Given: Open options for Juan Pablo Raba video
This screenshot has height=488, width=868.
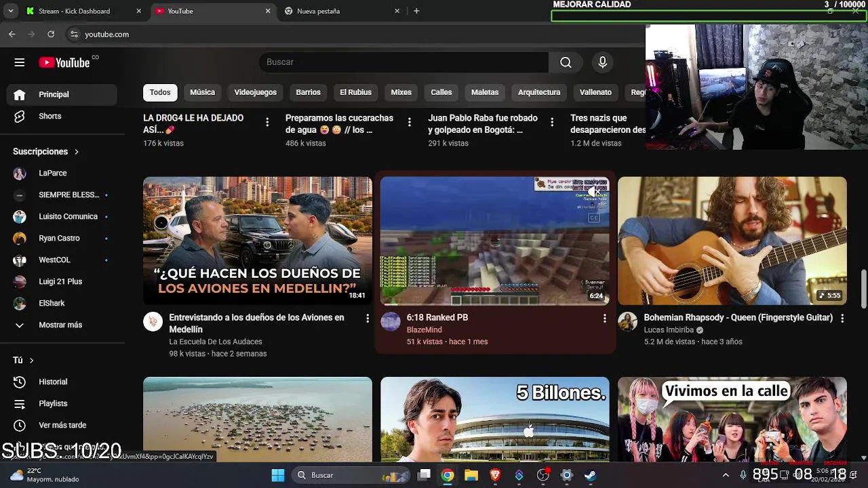Looking at the screenshot, I should pos(552,122).
